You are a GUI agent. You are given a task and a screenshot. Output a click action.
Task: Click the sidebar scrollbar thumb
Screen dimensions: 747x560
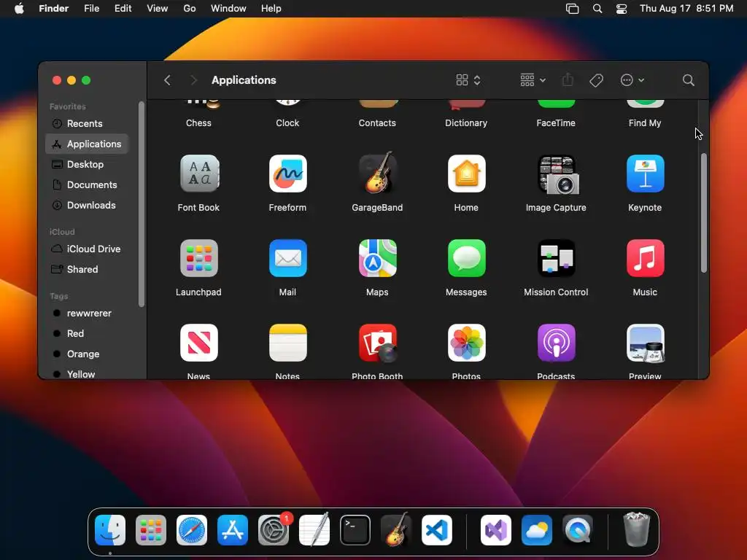[x=141, y=204]
